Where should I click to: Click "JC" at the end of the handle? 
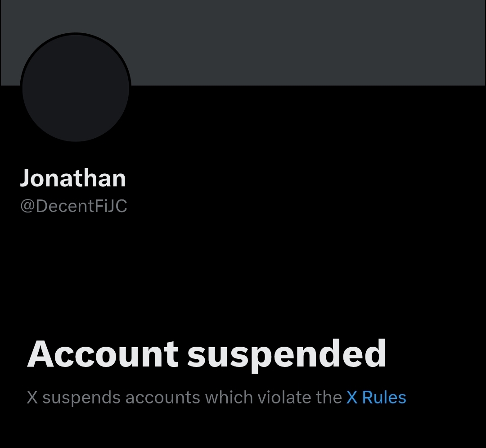tap(118, 206)
